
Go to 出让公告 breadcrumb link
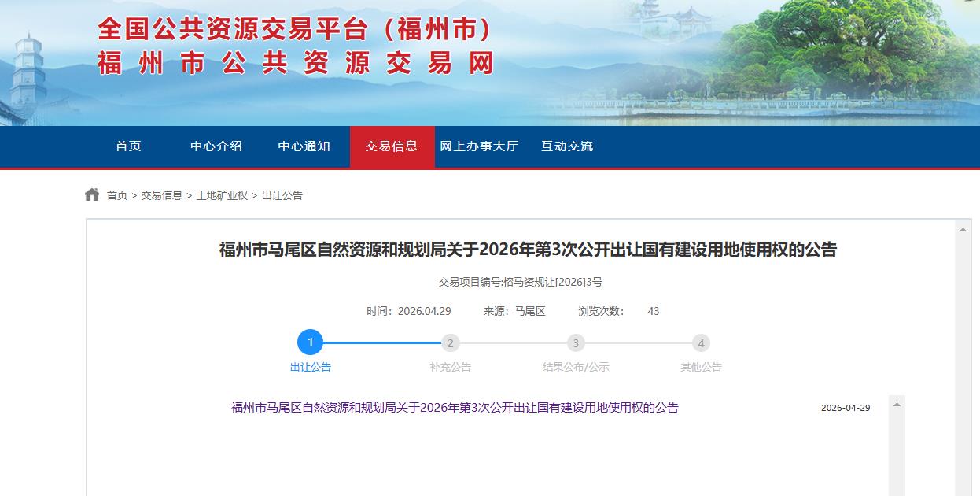click(x=282, y=195)
